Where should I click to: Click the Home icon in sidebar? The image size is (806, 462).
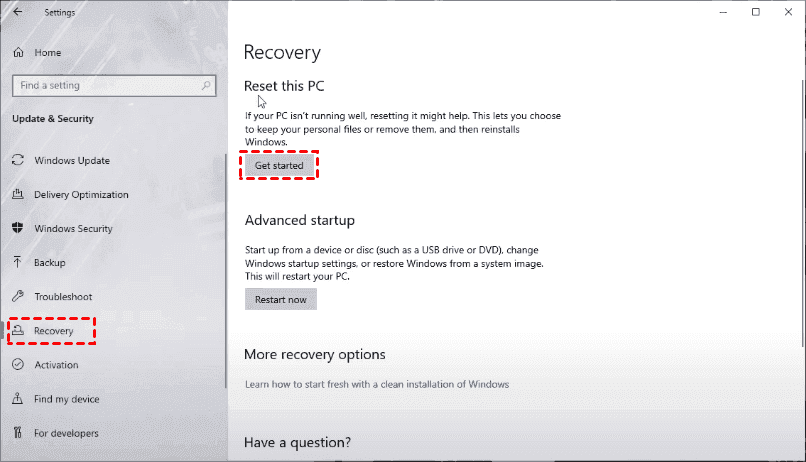pyautogui.click(x=17, y=52)
